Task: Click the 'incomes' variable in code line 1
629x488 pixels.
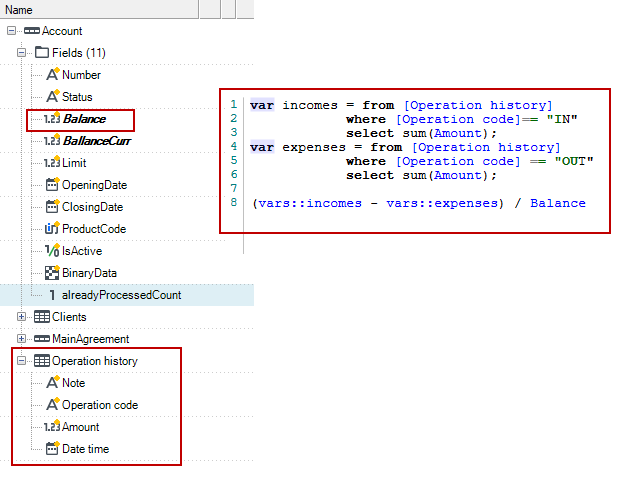Action: pos(310,105)
